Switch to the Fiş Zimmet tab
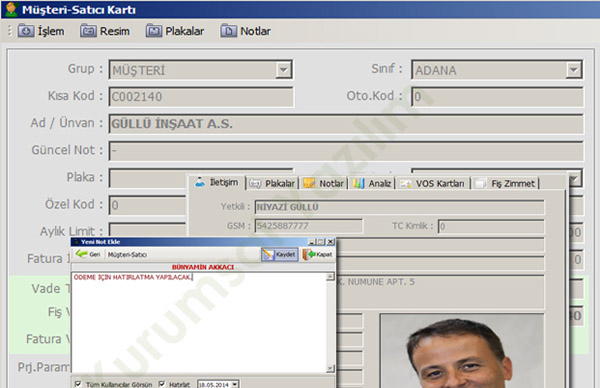Viewport: 600px width, 388px height. point(505,184)
